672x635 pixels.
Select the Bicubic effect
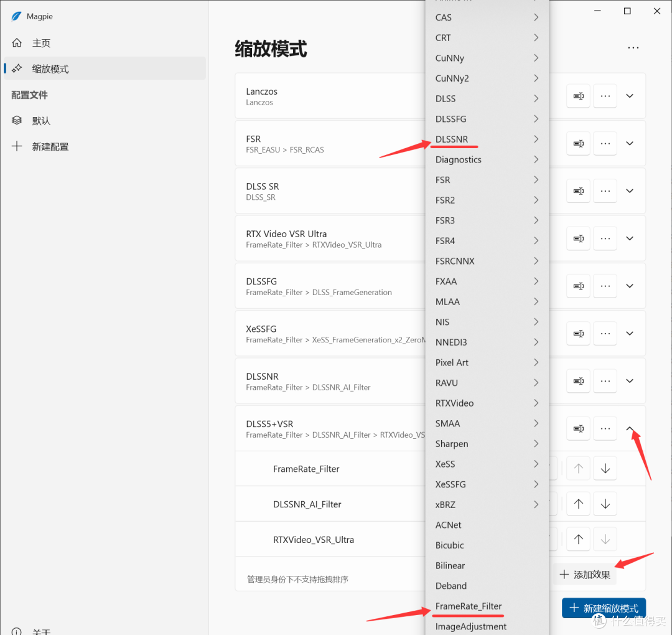pyautogui.click(x=487, y=545)
